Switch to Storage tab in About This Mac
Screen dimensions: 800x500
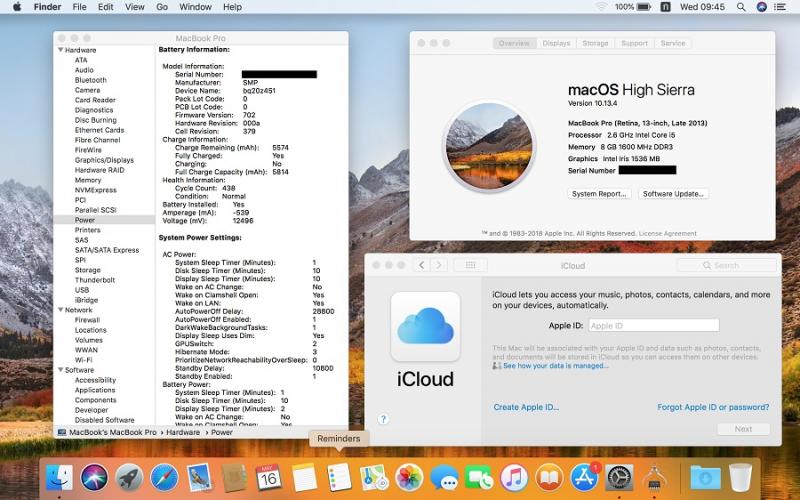(595, 43)
